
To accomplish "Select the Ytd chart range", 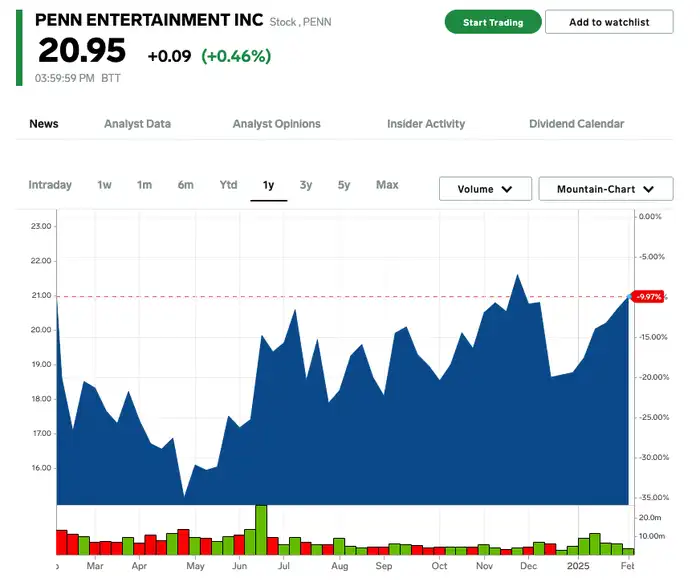I will pyautogui.click(x=228, y=185).
